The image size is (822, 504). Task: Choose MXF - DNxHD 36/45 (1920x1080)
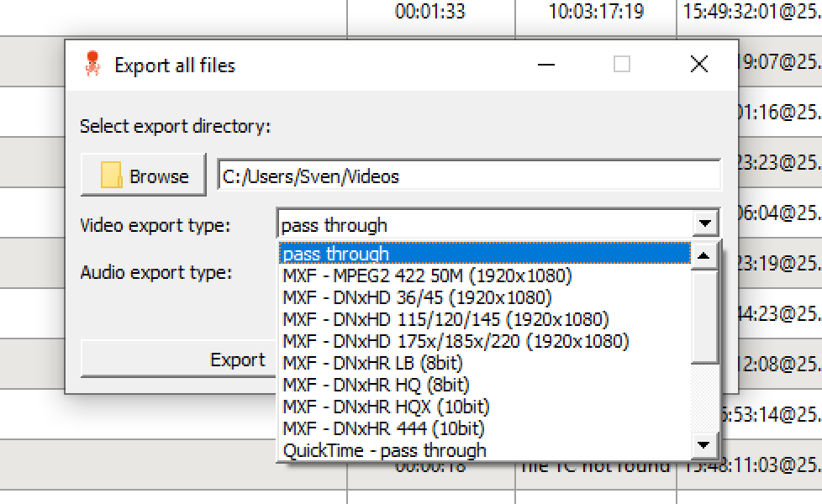(417, 297)
